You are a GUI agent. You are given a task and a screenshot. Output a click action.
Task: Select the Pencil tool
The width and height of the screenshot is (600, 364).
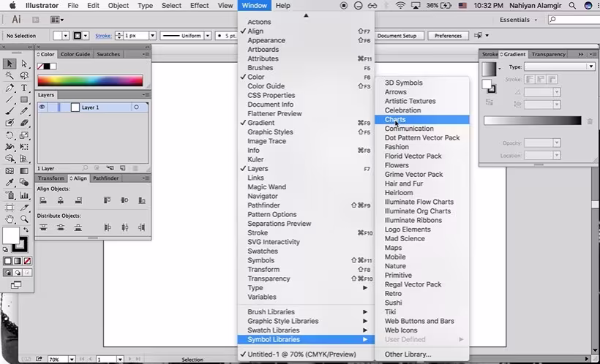click(x=24, y=111)
